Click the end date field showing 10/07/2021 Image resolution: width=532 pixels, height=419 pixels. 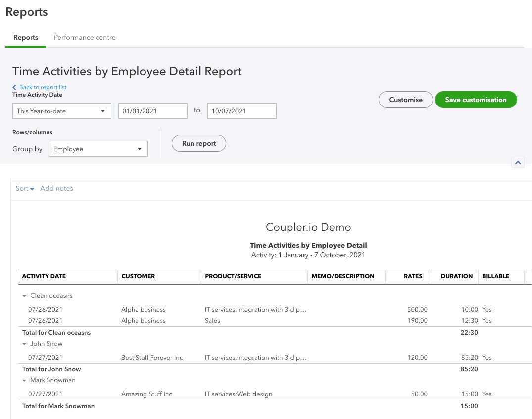[242, 110]
